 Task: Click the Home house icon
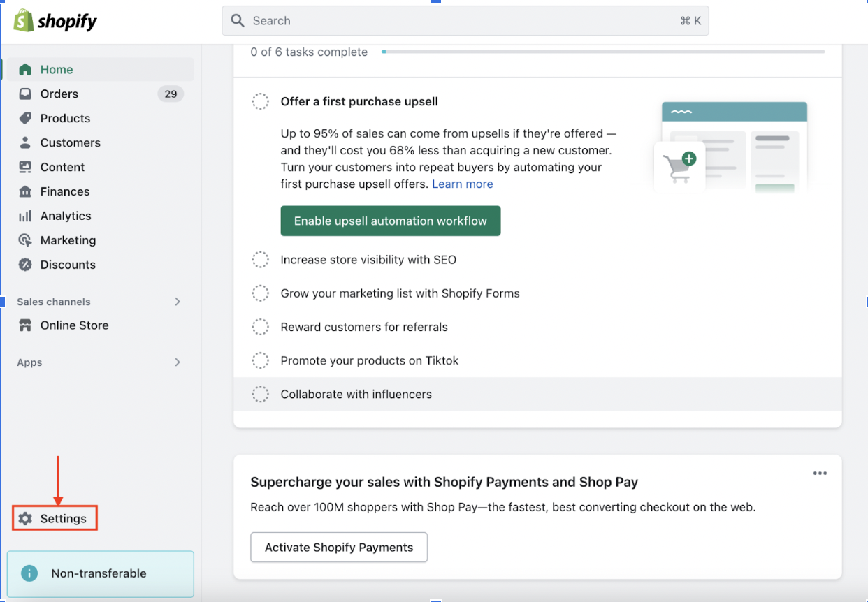point(25,70)
